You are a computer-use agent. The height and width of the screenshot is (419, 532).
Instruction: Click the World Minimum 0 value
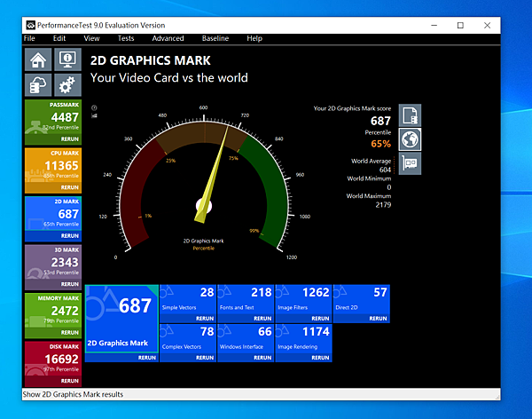point(389,187)
